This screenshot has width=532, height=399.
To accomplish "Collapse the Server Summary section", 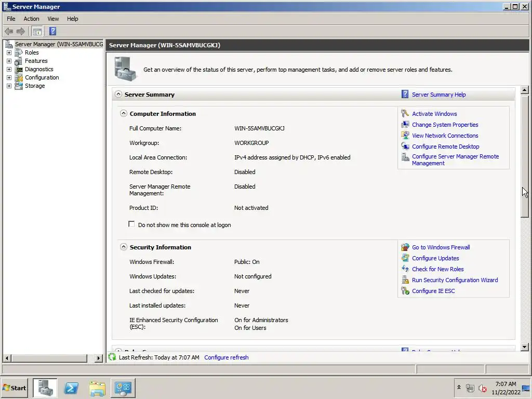I will (x=118, y=95).
